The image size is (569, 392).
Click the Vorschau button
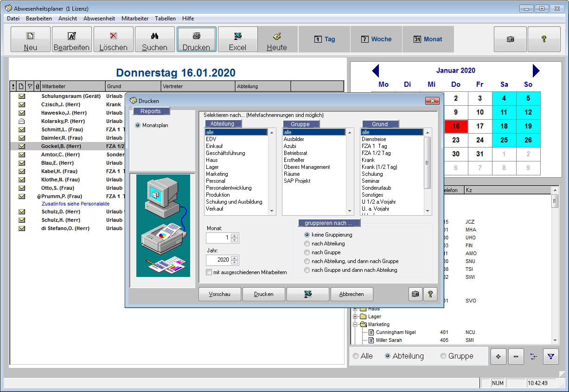[219, 294]
